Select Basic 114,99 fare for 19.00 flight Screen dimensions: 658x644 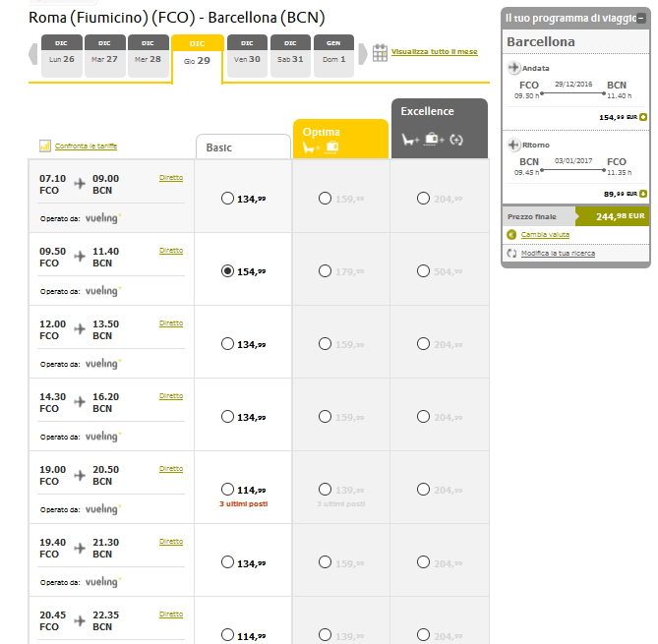pyautogui.click(x=228, y=490)
